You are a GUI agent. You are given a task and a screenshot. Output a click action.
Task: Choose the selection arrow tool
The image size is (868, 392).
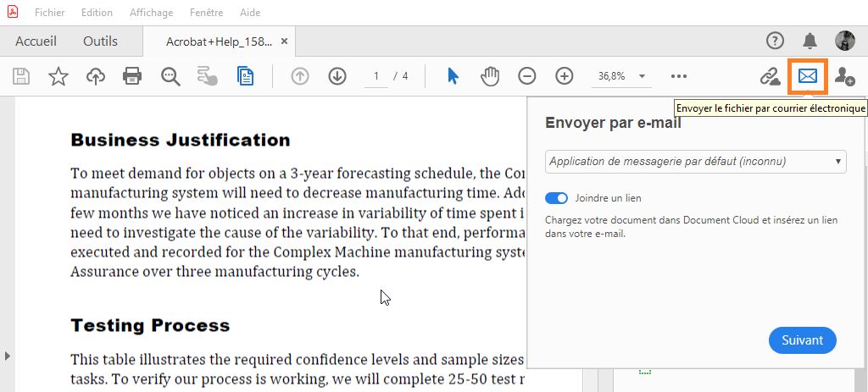453,76
